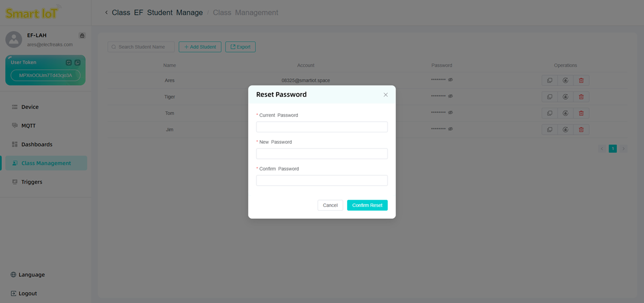This screenshot has height=303, width=644.
Task: Copy account info for Ares
Action: pos(549,80)
